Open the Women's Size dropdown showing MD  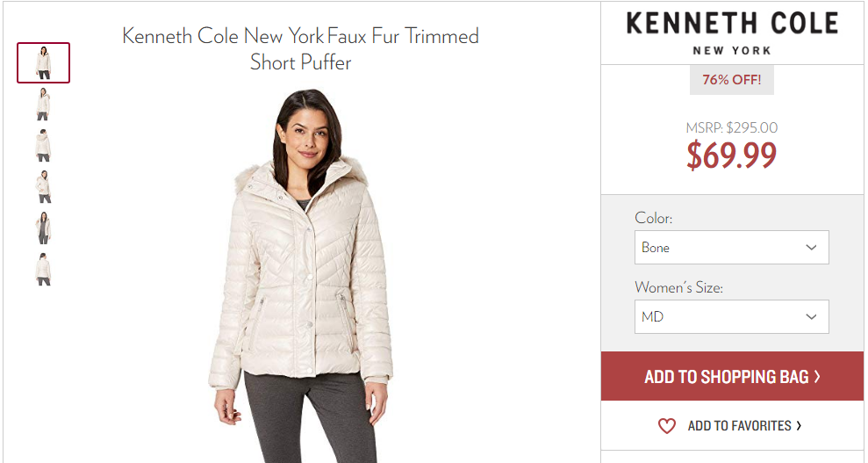(x=731, y=316)
